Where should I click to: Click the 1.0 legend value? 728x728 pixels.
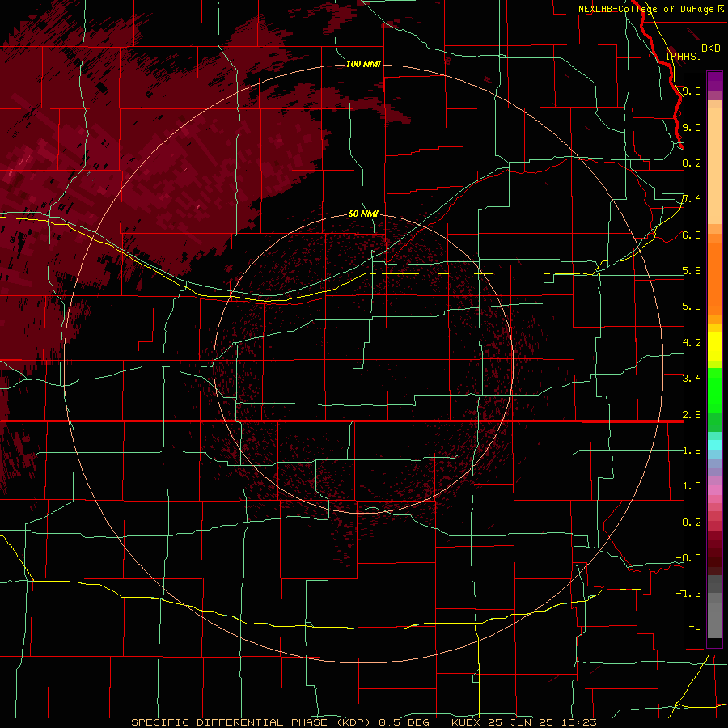pos(692,486)
